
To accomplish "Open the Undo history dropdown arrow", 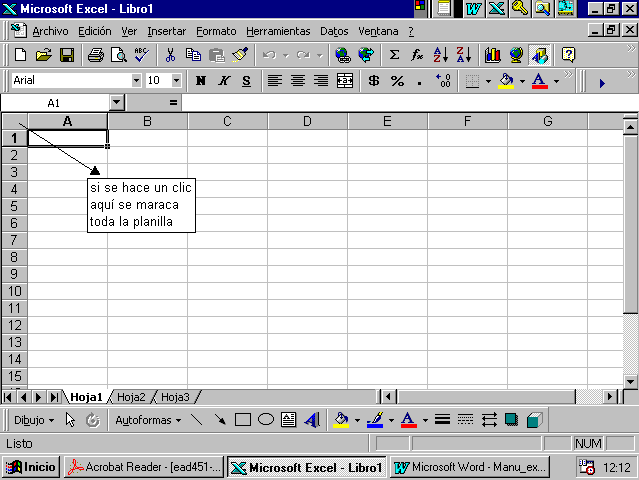I will point(286,55).
